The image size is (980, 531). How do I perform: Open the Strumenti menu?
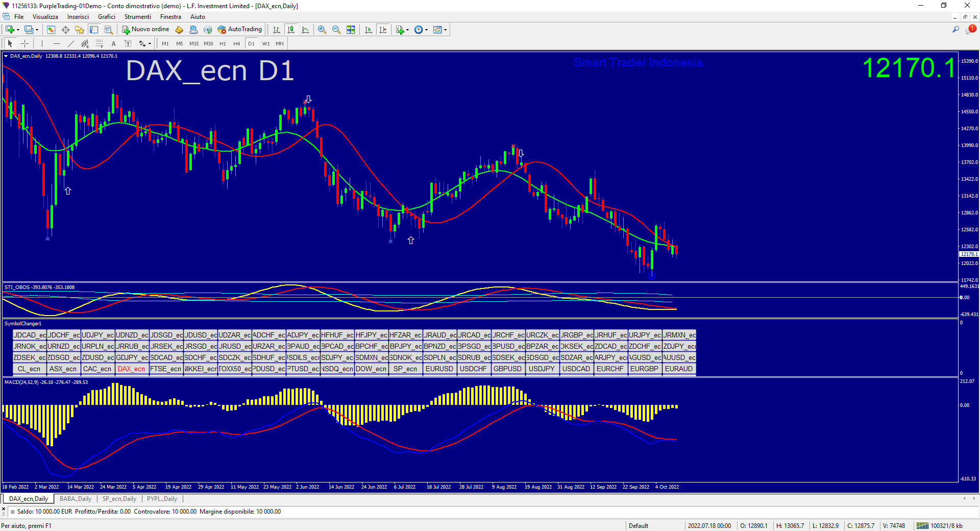coord(138,17)
